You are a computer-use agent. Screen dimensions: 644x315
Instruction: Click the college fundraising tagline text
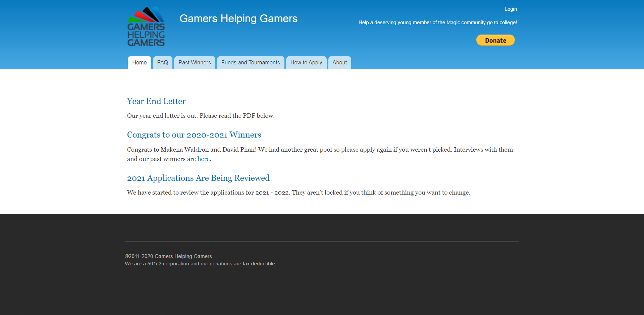pos(438,22)
